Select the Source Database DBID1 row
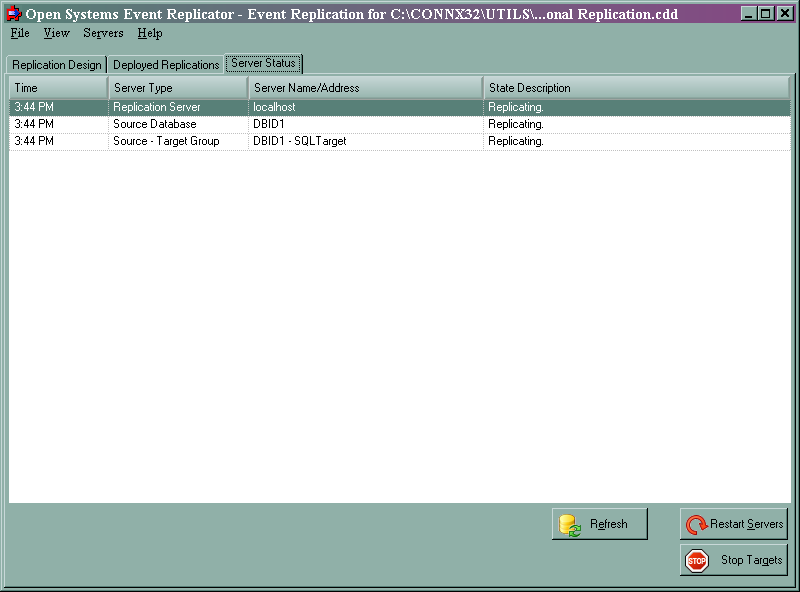Viewport: 800px width, 592px height. point(300,124)
